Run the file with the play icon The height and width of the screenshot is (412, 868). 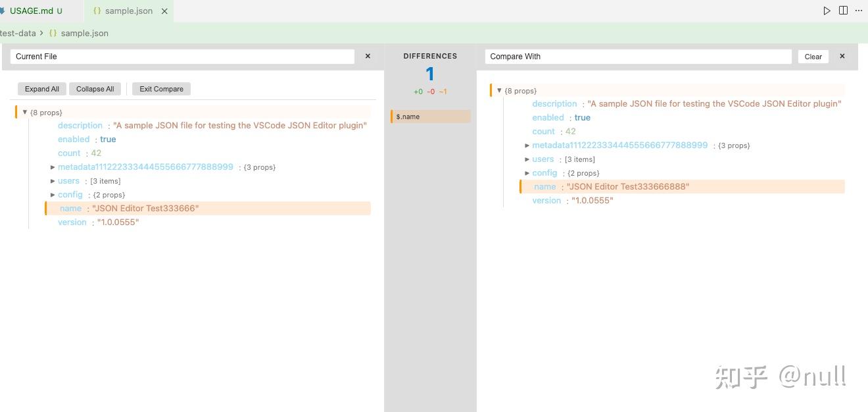[x=827, y=11]
